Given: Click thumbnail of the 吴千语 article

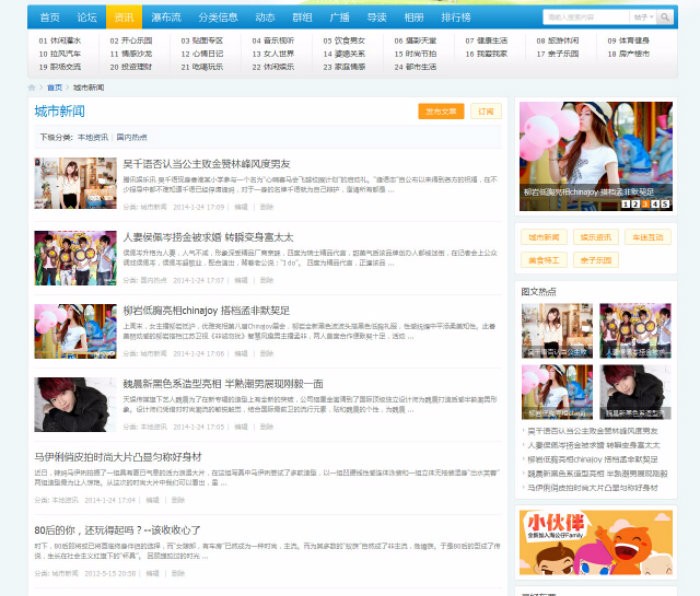Looking at the screenshot, I should [75, 183].
